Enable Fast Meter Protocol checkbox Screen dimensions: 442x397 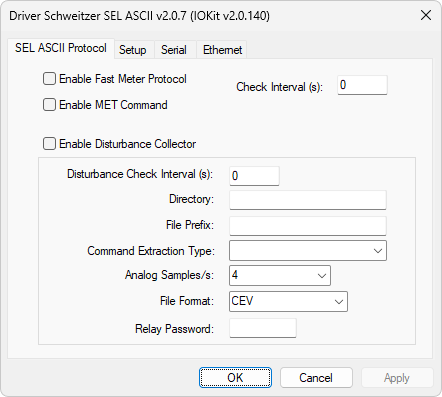click(49, 79)
